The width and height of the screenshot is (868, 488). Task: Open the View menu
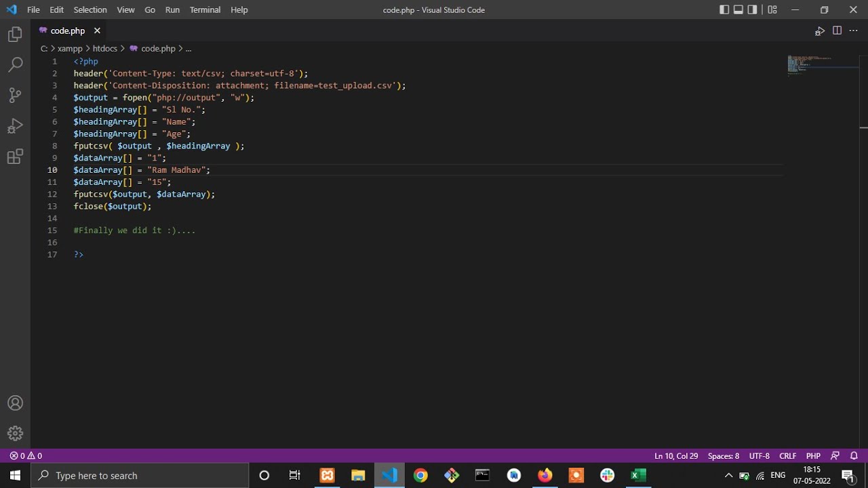[x=125, y=9]
